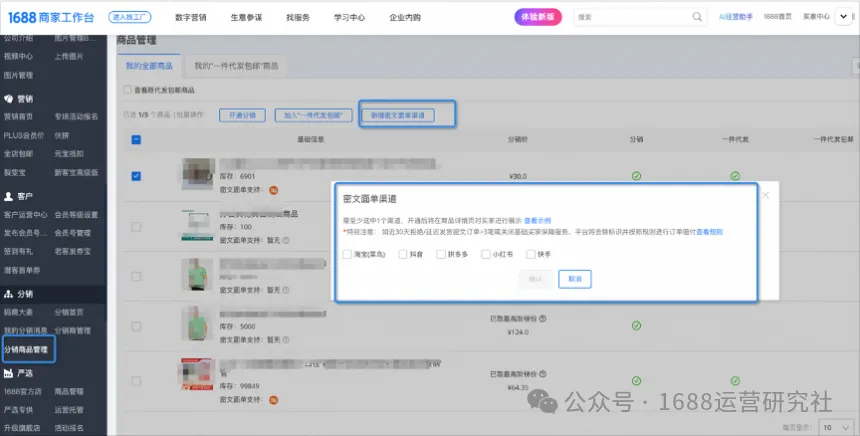Click help icon next to 已取最高阶梯价 above ¥64.35
The height and width of the screenshot is (436, 860).
542,374
